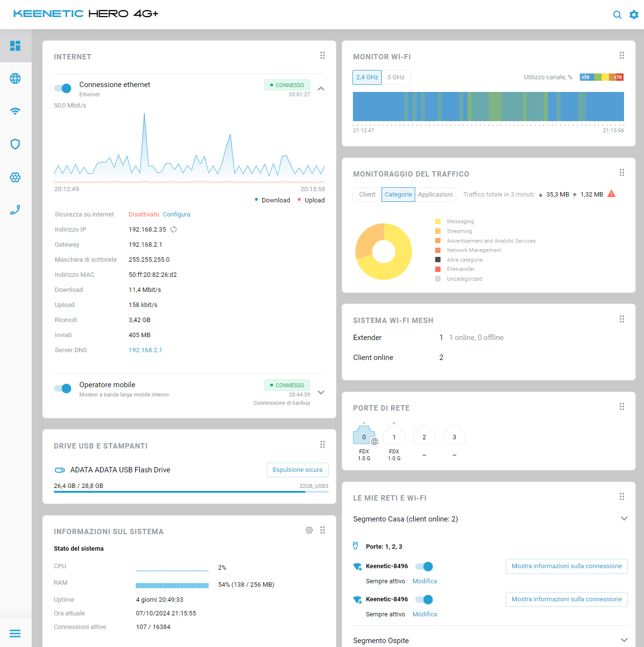644x647 pixels.
Task: Open the Internet globe sidebar icon
Action: (x=15, y=78)
